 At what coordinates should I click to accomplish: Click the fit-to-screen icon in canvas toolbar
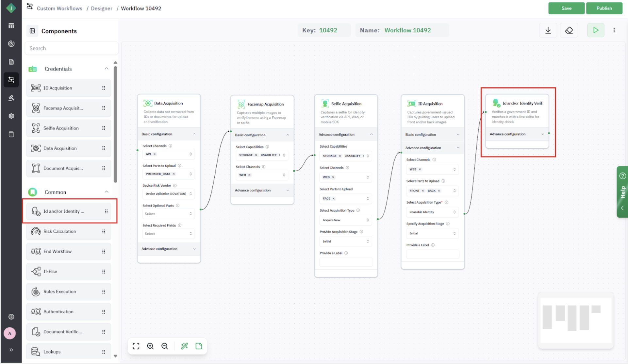tap(136, 346)
